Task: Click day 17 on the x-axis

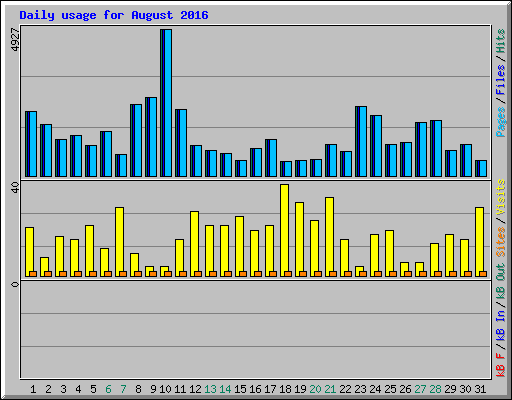Action: pos(270,389)
